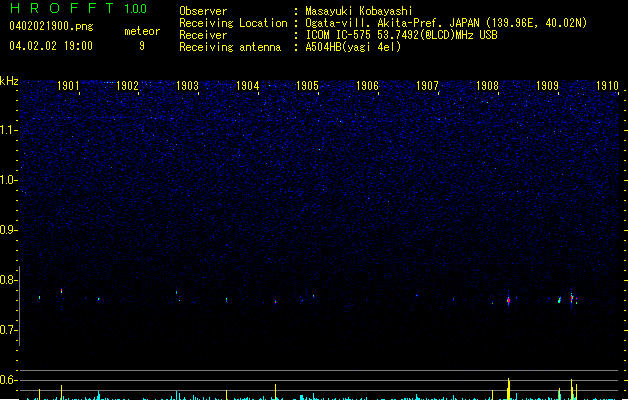Click the location text Ogata-vill. Akita-Pref. JAPAN
629x400 pixels.
tap(392, 23)
